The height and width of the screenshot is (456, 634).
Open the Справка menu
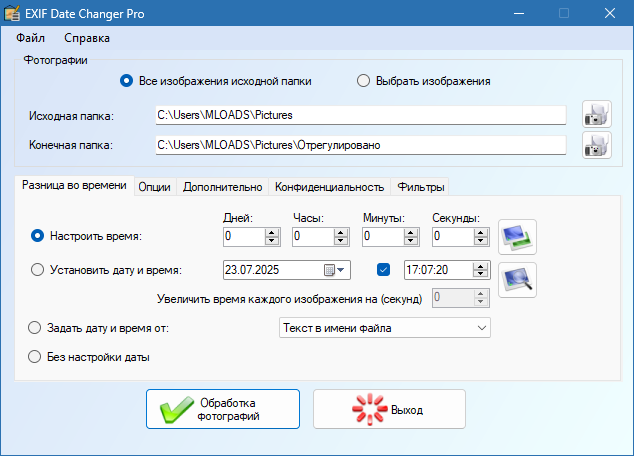pyautogui.click(x=87, y=38)
